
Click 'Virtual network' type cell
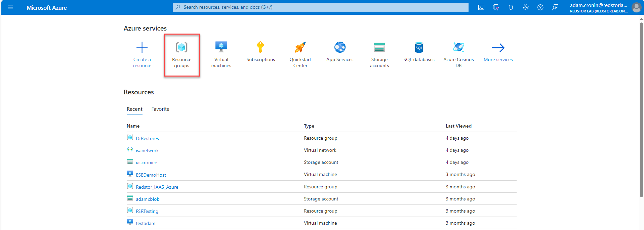(x=320, y=150)
